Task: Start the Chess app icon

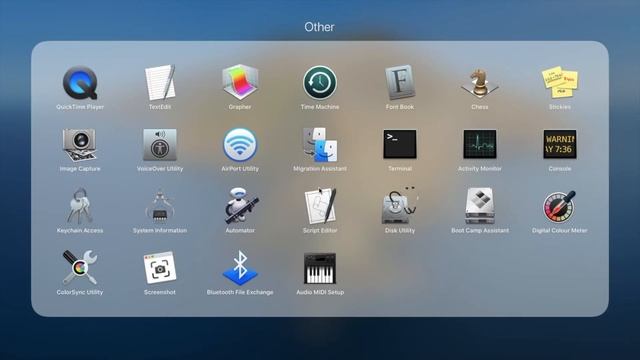Action: coord(480,83)
